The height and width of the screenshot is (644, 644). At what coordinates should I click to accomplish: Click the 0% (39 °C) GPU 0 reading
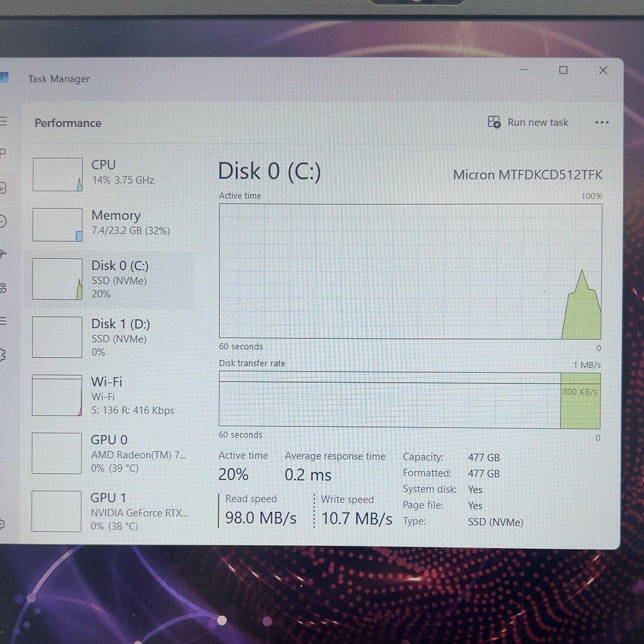click(115, 468)
